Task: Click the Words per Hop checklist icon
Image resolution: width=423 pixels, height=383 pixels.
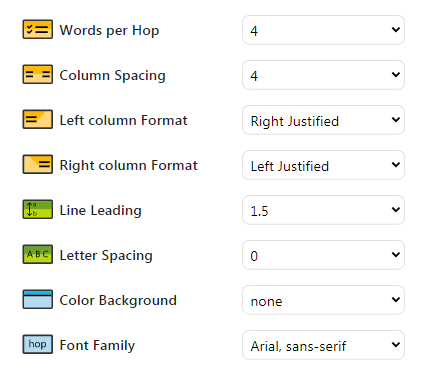Action: pos(38,29)
